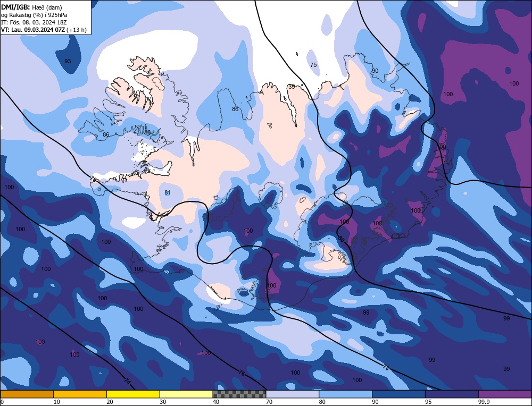Click the line 'og Rakastig (%) í 925hPa'
Viewport: 532px width, 406px height.
point(34,15)
